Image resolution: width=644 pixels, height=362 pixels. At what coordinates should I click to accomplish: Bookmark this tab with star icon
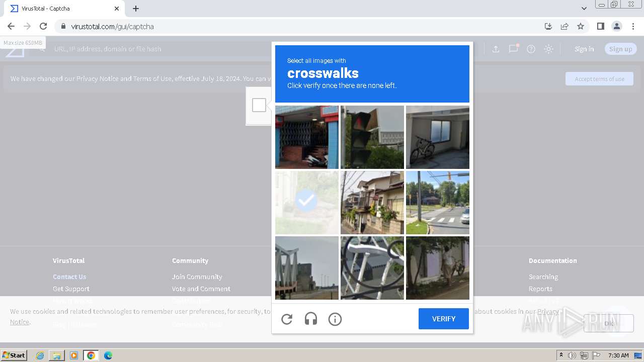pos(581,26)
